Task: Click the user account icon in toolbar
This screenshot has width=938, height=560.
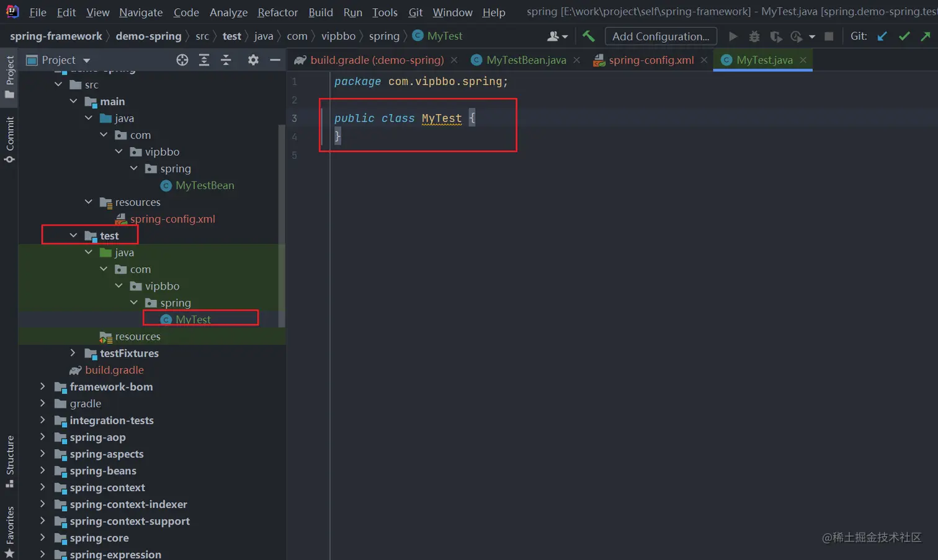Action: point(557,36)
